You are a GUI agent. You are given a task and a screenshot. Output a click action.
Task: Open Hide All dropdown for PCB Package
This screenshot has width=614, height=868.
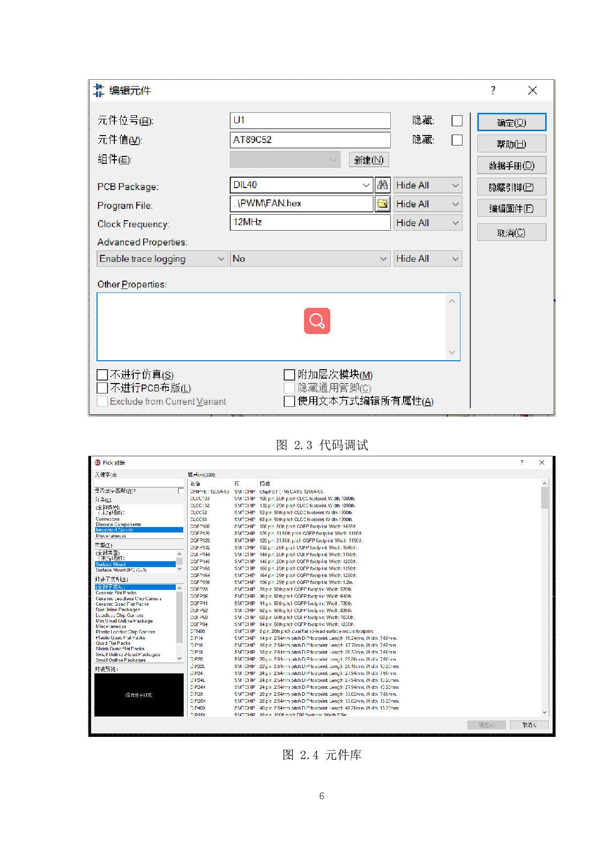[x=428, y=185]
